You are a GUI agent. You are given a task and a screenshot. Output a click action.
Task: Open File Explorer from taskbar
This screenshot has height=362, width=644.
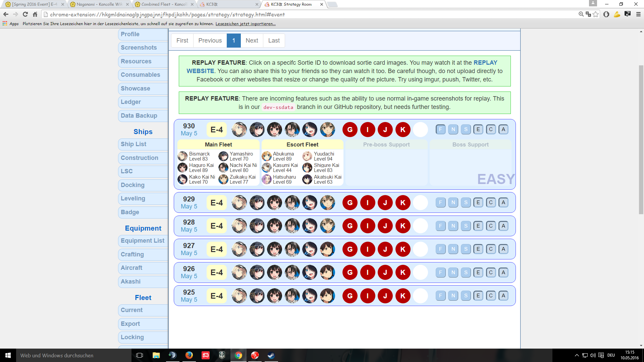[156, 355]
